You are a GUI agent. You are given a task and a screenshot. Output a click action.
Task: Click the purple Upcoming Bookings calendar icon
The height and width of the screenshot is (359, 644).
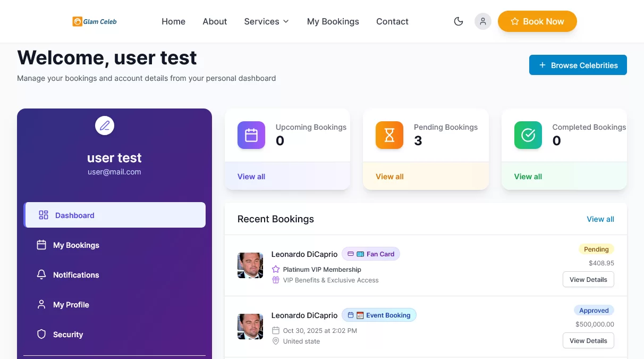click(251, 135)
